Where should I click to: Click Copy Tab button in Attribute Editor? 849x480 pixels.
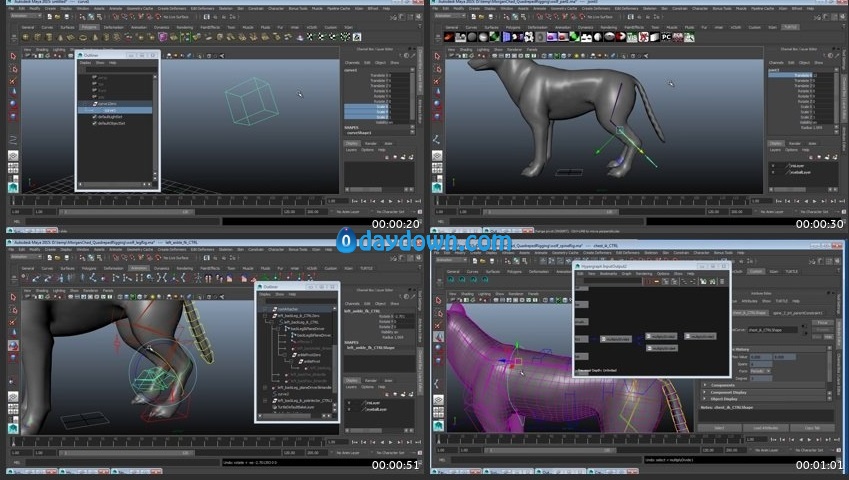tap(812, 428)
